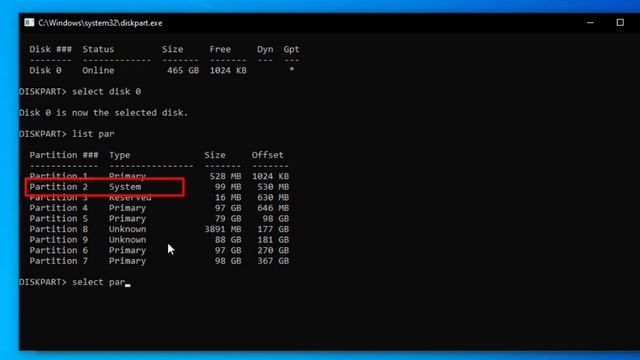Click the '465 GB' disk size

click(x=183, y=71)
